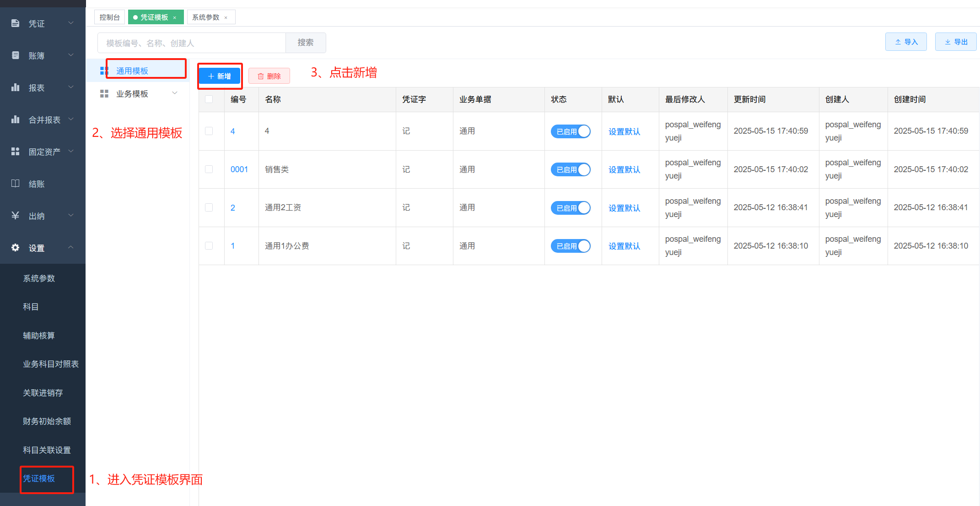Toggle 已启用 switch for 通用2工资

click(571, 208)
